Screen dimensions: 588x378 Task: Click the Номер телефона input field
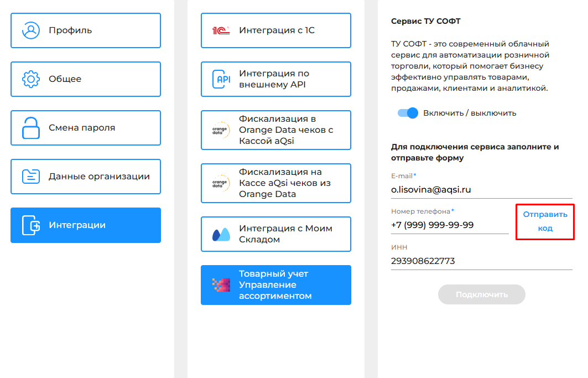point(449,225)
